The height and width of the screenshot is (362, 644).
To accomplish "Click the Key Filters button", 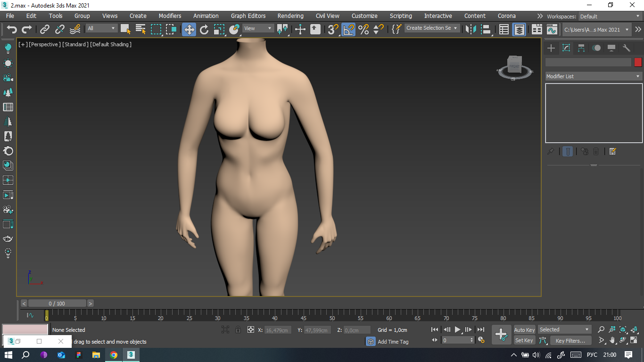I will coord(570,340).
